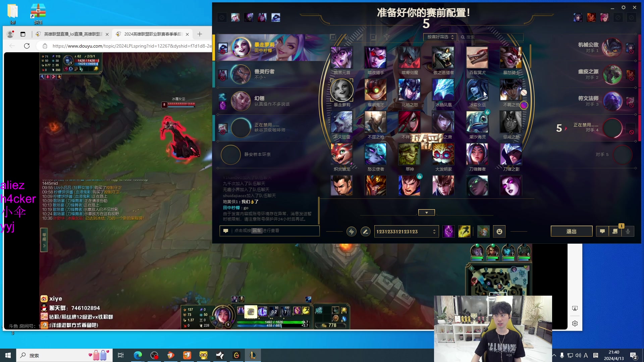Toggle the bottom lane role filter
644x362 pixels.
point(373,37)
